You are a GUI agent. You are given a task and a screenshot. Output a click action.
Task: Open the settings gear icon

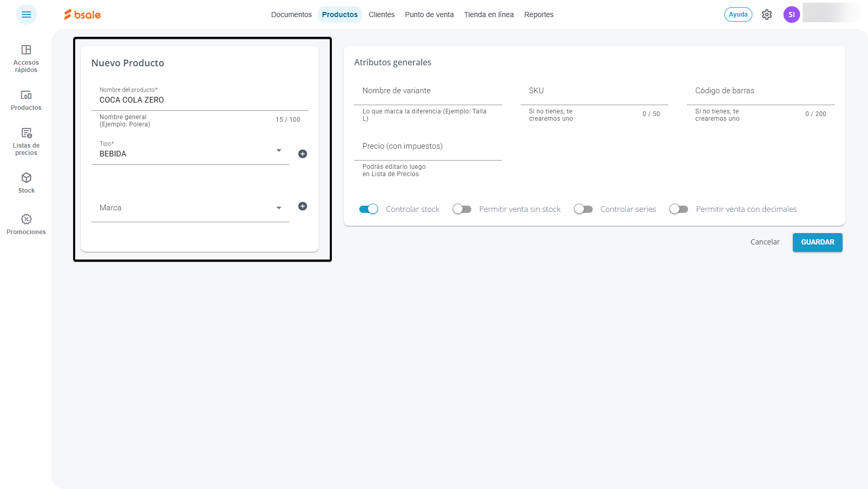[767, 15]
